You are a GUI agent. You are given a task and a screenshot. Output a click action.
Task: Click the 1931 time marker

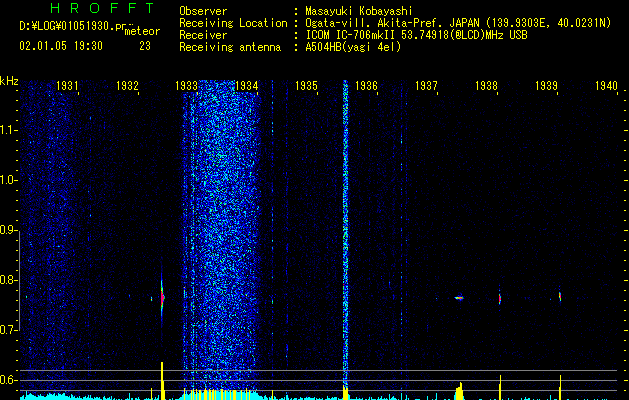click(67, 85)
